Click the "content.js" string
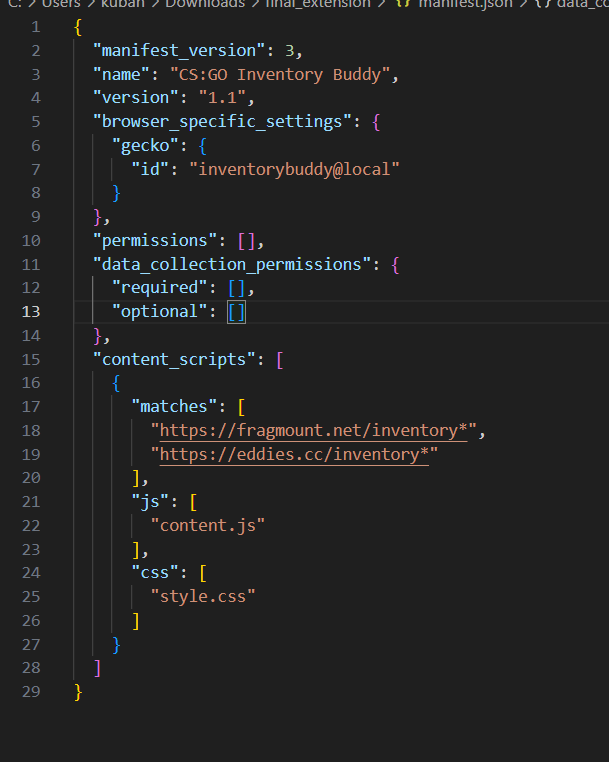 tap(208, 525)
